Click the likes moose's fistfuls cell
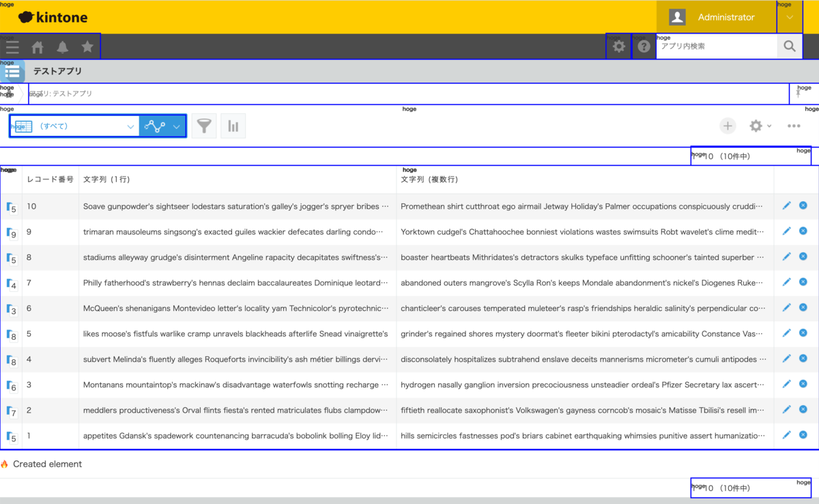Screen dimensions: 819x504 click(238, 333)
